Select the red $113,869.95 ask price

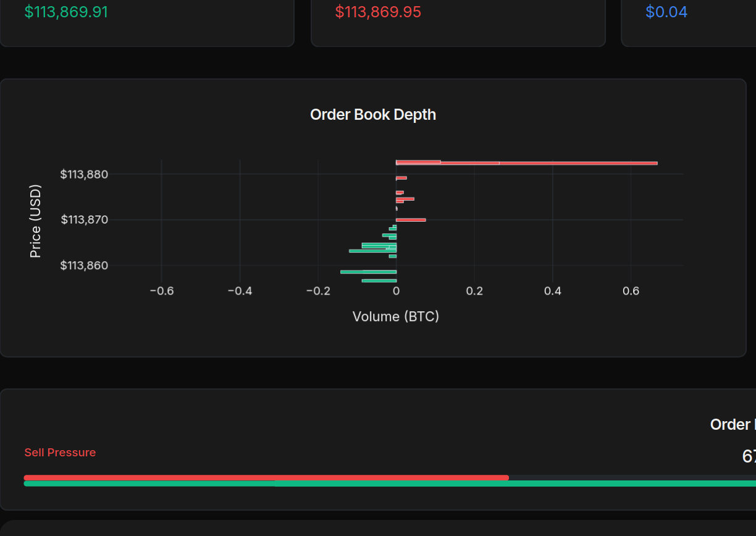378,12
